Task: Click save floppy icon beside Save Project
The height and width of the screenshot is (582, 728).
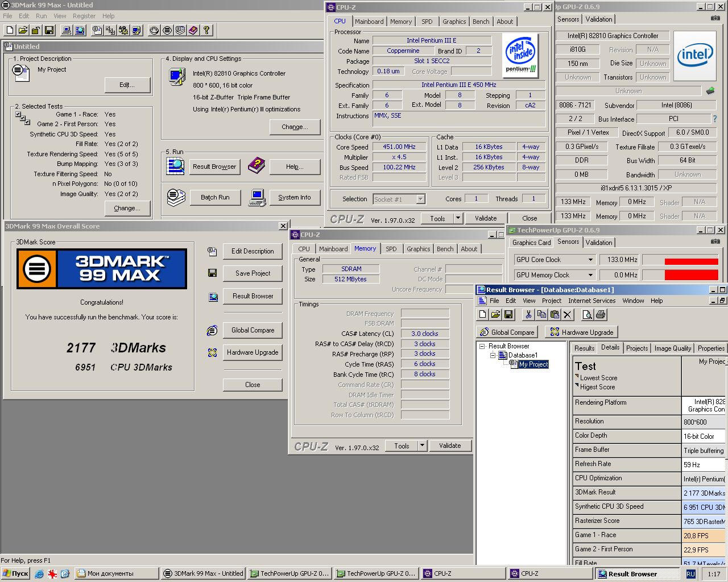Action: [x=212, y=273]
